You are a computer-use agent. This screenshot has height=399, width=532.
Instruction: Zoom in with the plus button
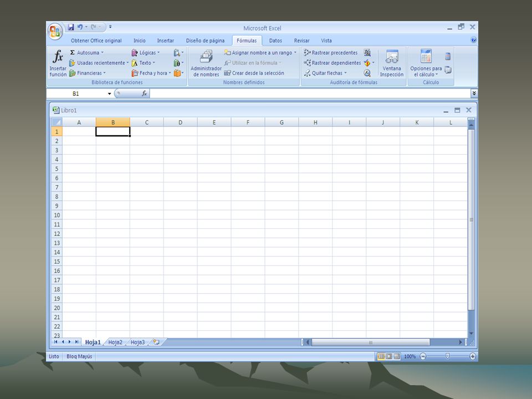click(x=472, y=356)
